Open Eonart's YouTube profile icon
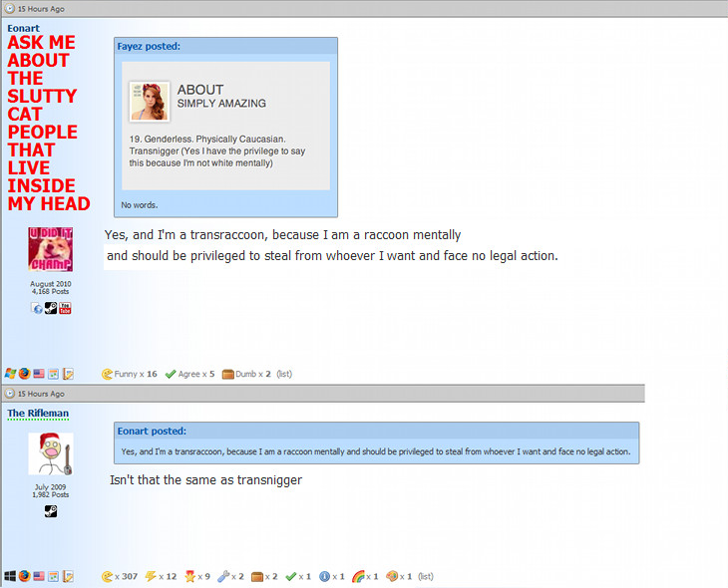 pyautogui.click(x=65, y=308)
